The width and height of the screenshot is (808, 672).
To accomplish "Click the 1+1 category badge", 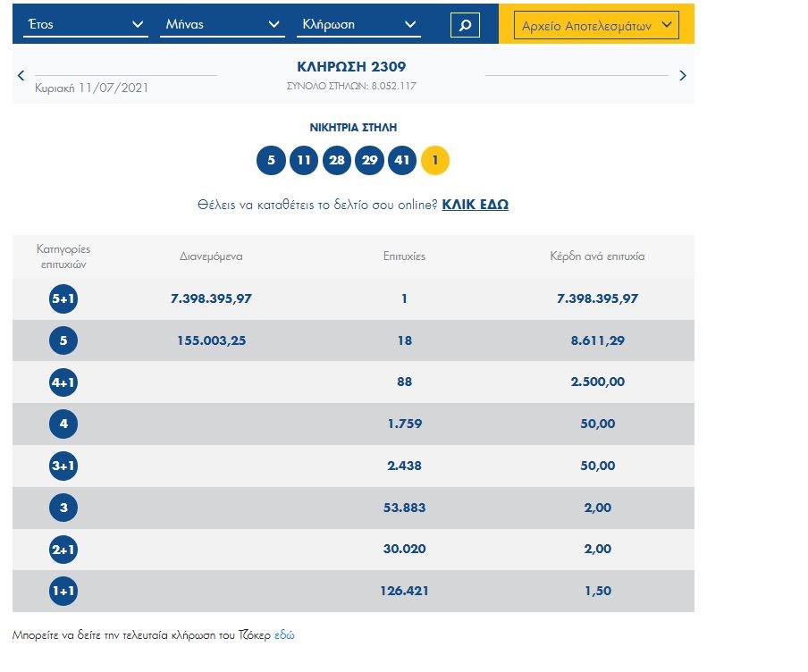I will point(63,591).
